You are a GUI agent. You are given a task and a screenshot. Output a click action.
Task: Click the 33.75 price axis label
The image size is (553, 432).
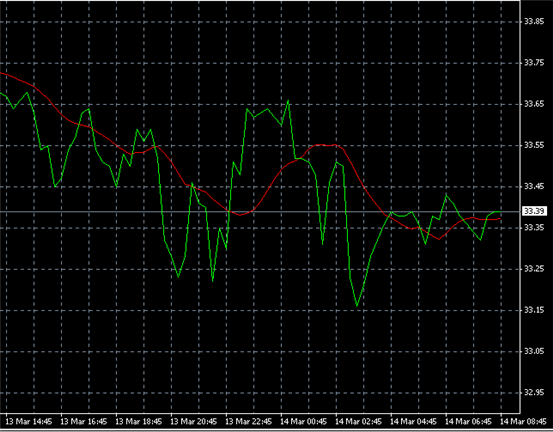[534, 63]
